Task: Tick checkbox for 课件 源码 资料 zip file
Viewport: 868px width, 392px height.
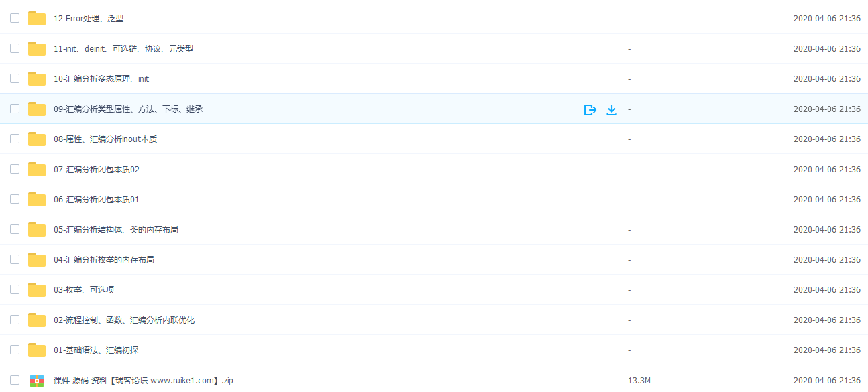Action: pyautogui.click(x=15, y=380)
